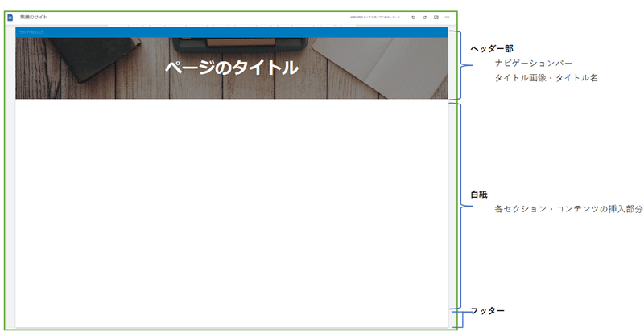
Task: Click the Undo arrow icon
Action: (x=413, y=18)
